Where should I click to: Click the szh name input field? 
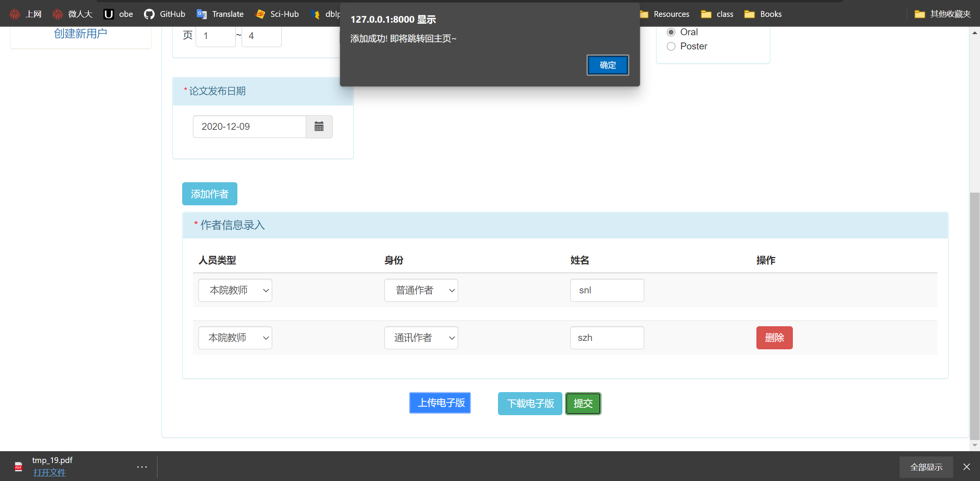[607, 338]
